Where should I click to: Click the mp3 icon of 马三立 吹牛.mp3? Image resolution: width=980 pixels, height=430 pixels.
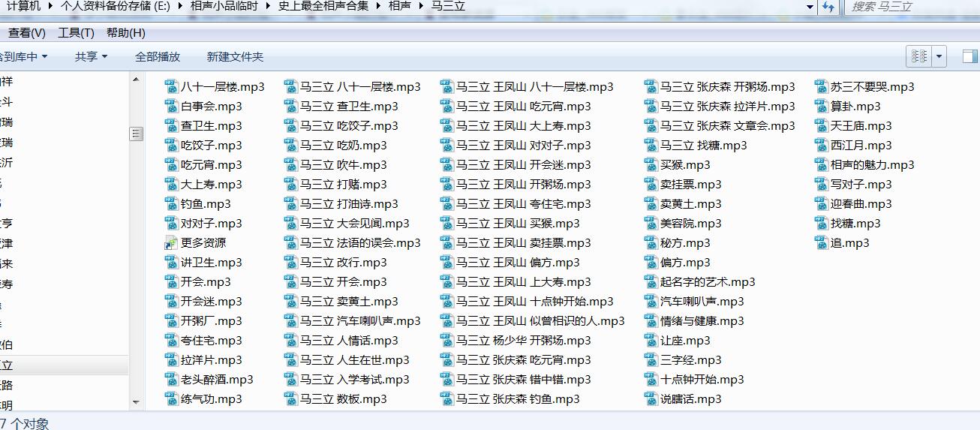coord(290,164)
